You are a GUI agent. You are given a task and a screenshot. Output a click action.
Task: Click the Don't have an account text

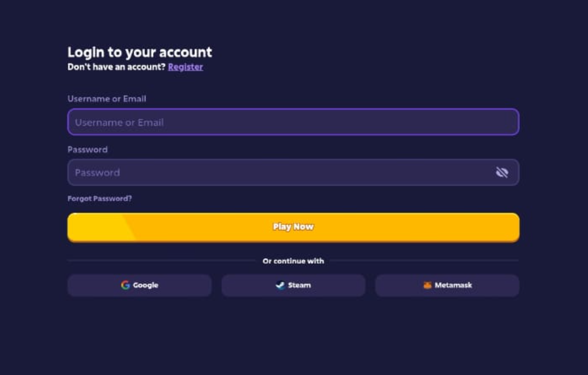pyautogui.click(x=115, y=67)
